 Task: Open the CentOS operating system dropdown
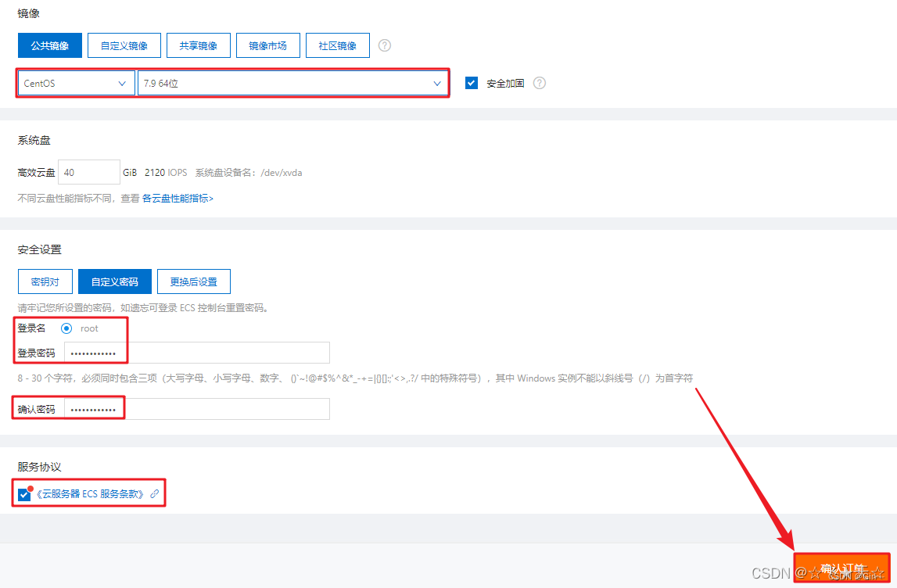click(x=76, y=84)
